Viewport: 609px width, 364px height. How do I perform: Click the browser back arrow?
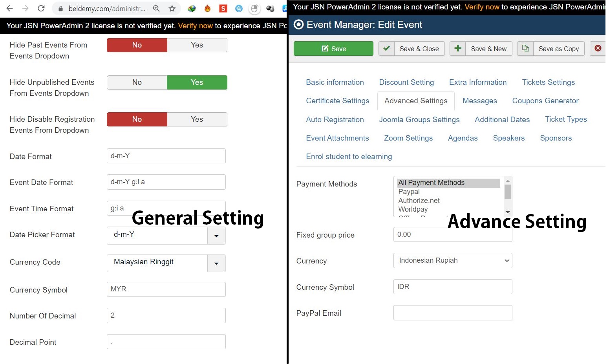click(x=10, y=8)
